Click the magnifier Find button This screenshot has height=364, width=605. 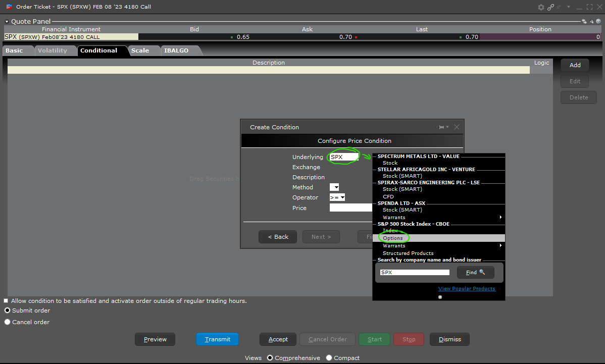click(475, 272)
